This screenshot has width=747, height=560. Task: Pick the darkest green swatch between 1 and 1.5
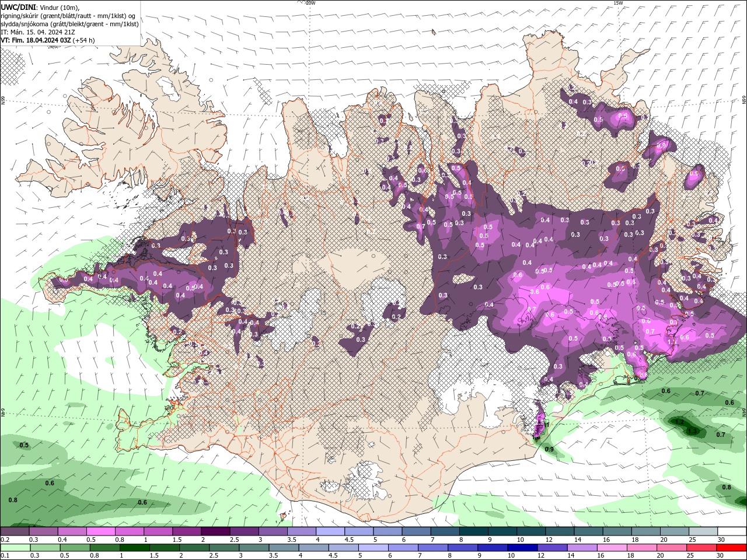(134, 548)
